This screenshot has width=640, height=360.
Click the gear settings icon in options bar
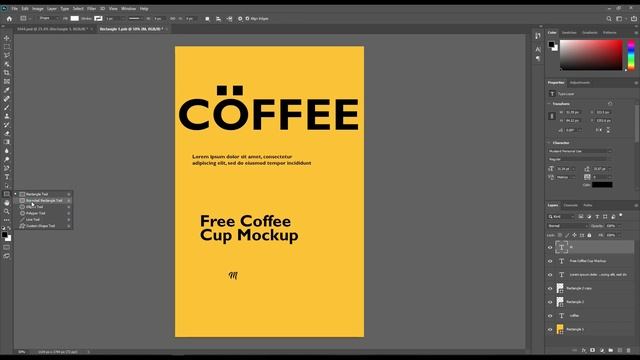tap(240, 19)
